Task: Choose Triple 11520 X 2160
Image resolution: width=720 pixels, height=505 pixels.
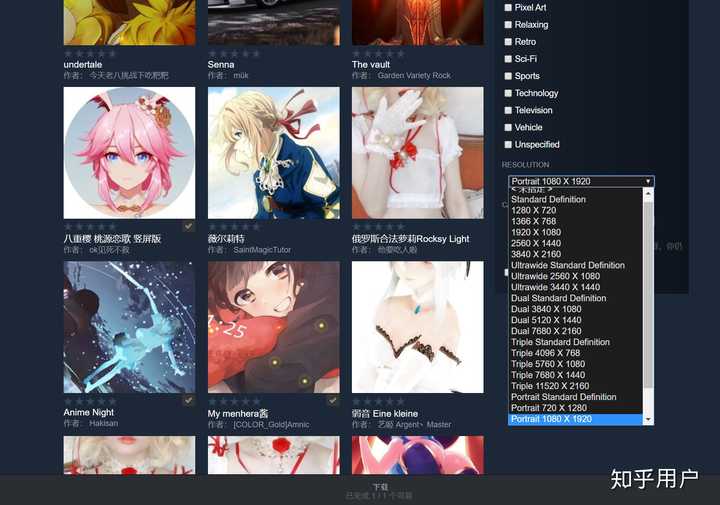Action: 575,386
